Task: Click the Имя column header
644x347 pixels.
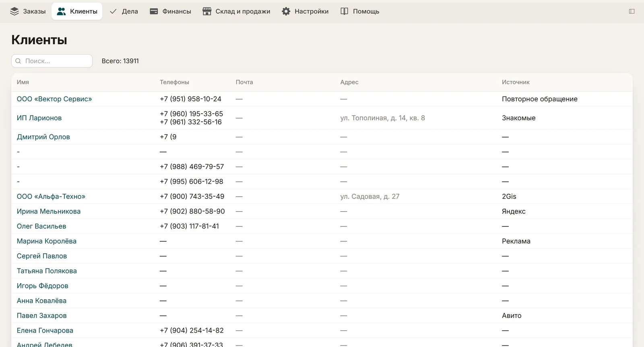Action: point(23,82)
